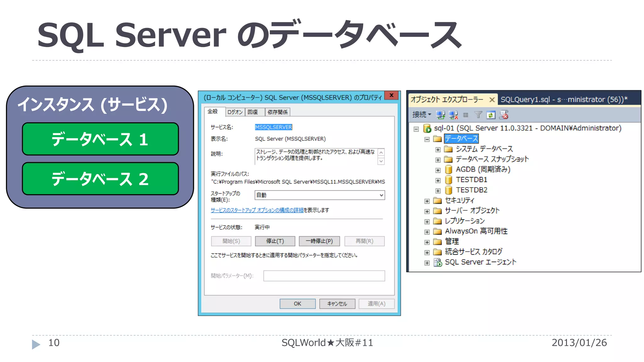Click the TESTDB1 database cylinder icon

pos(449,180)
